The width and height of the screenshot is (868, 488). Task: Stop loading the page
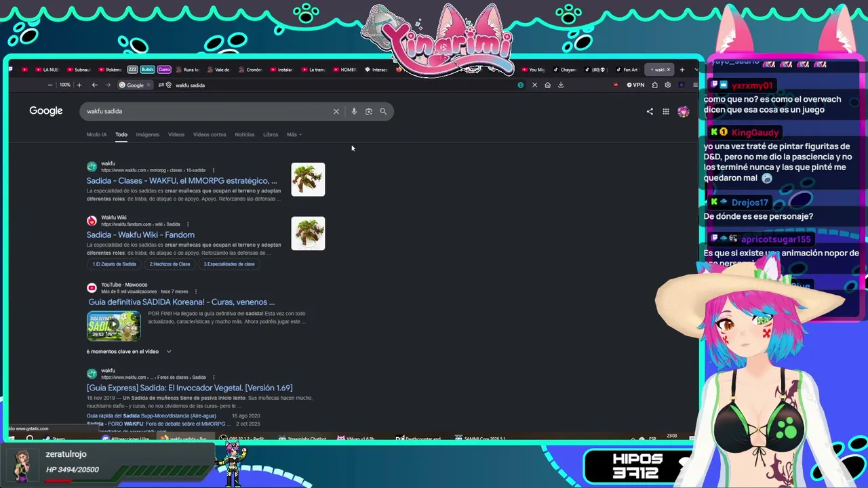534,85
